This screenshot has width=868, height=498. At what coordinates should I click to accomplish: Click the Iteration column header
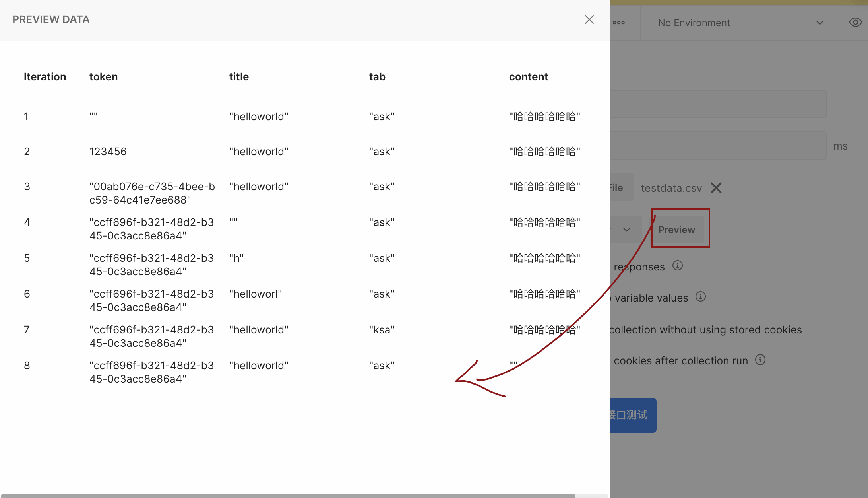(x=45, y=77)
